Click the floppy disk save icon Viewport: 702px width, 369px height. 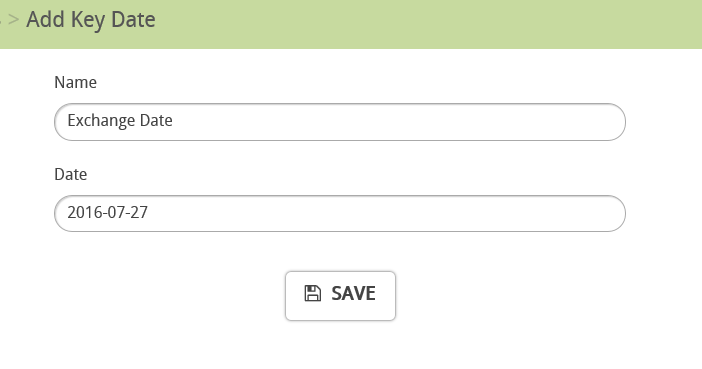click(x=312, y=293)
